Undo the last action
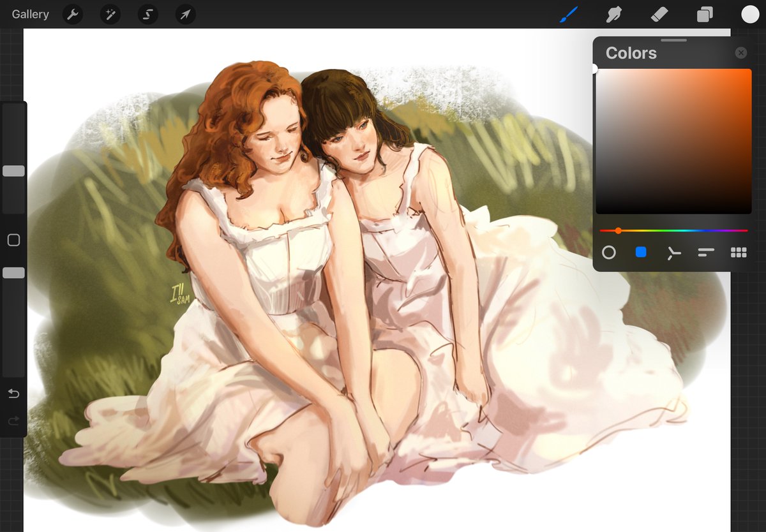 [13, 394]
